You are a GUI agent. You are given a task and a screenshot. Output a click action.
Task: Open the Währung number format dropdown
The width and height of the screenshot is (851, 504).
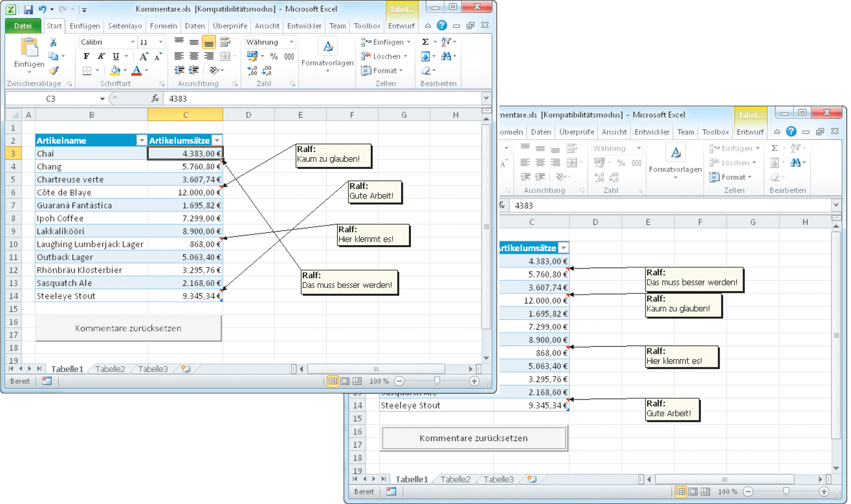click(291, 42)
